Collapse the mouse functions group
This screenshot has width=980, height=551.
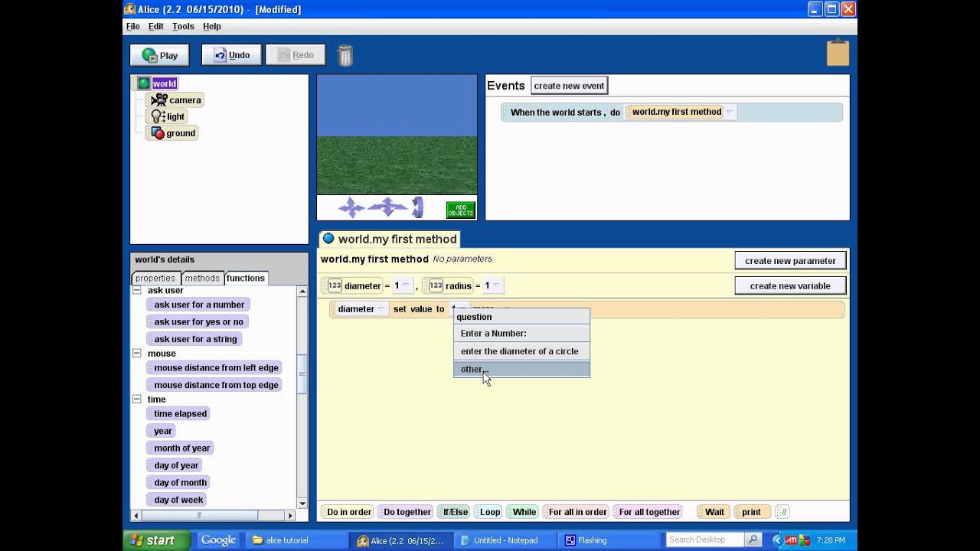point(137,354)
